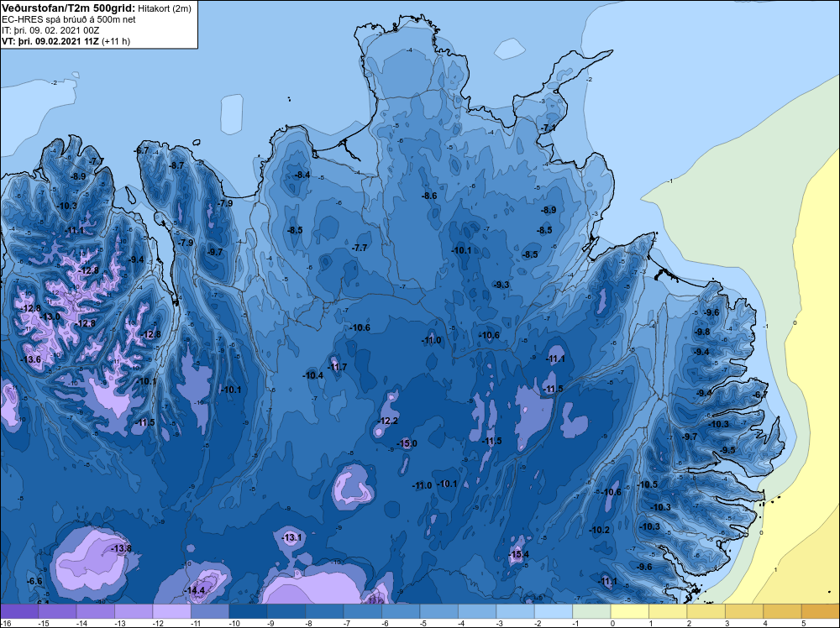Click the legend swatch labeled -8
Viewport: 840px width, 628px height.
[324, 611]
